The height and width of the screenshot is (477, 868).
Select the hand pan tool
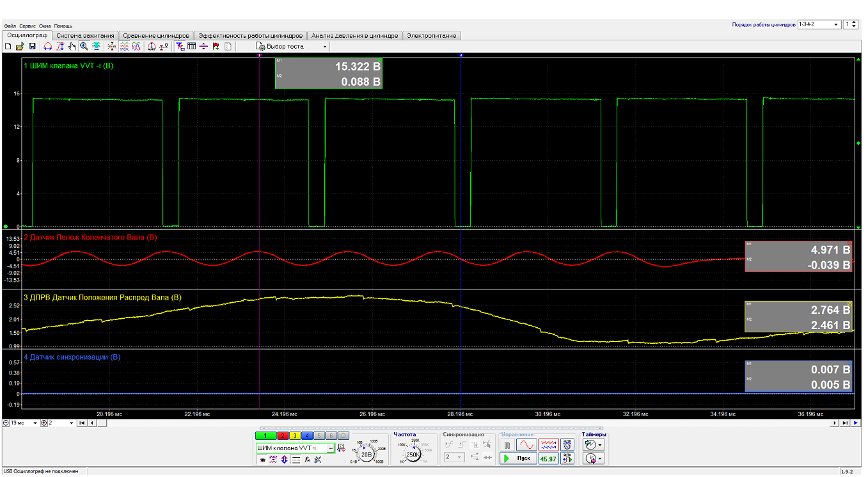coord(72,46)
